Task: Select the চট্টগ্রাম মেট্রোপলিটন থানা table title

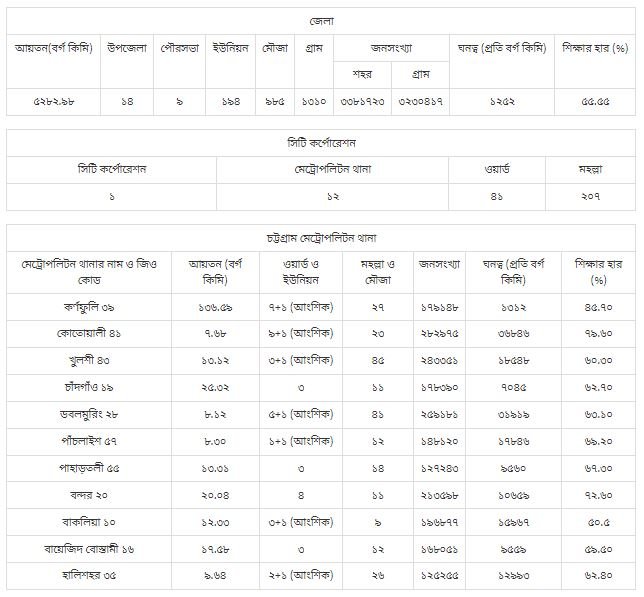Action: (x=321, y=238)
